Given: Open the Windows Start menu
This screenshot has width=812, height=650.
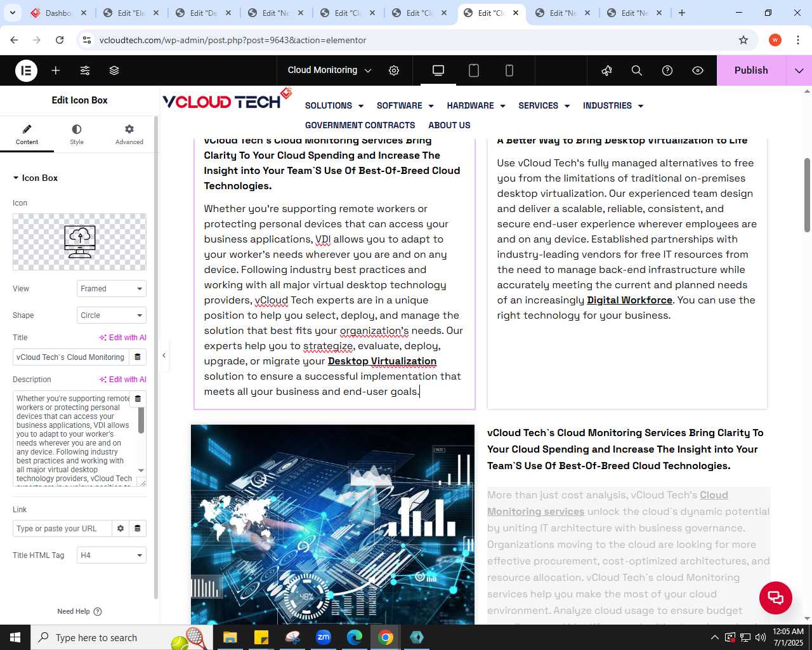Looking at the screenshot, I should [15, 637].
